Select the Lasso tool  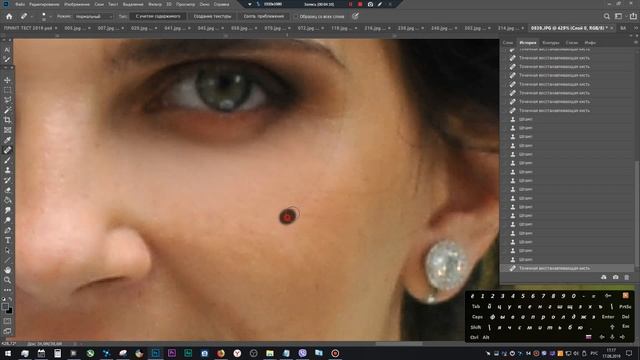click(x=7, y=100)
